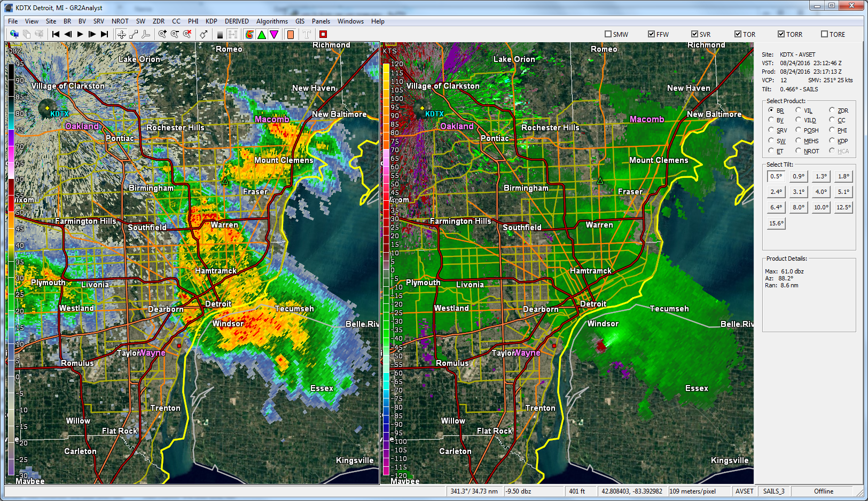
Task: Open the View menu
Action: coord(32,21)
